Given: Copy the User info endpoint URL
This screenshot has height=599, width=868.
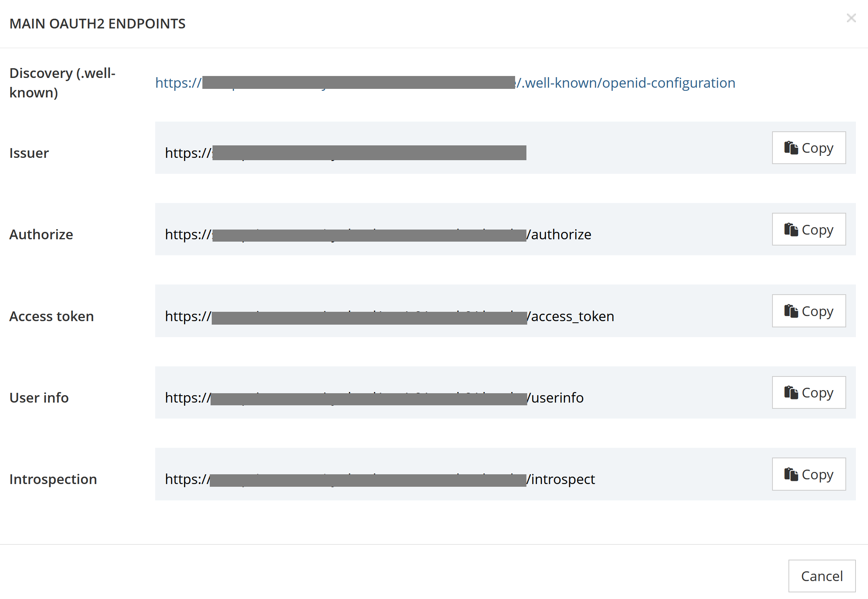Looking at the screenshot, I should 808,392.
